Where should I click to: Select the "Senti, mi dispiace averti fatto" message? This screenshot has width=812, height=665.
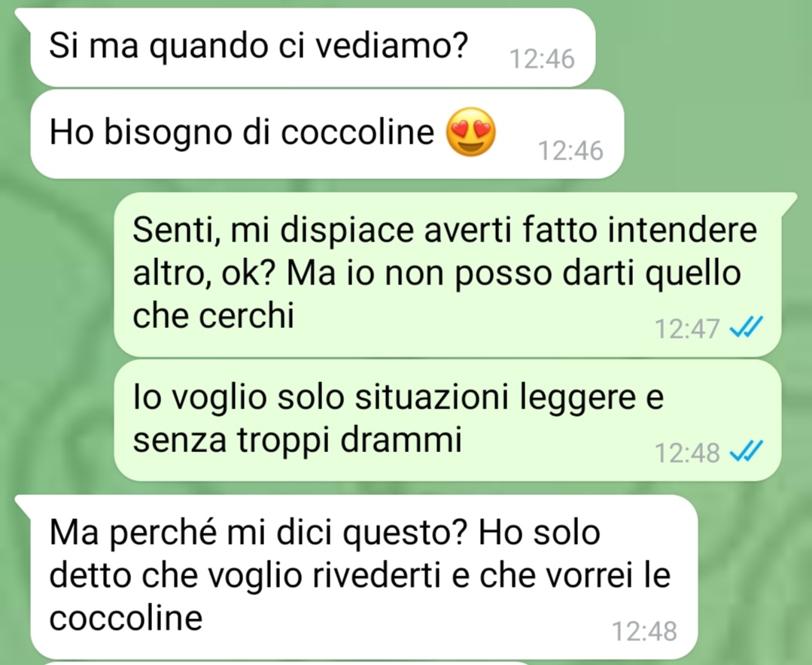448,275
